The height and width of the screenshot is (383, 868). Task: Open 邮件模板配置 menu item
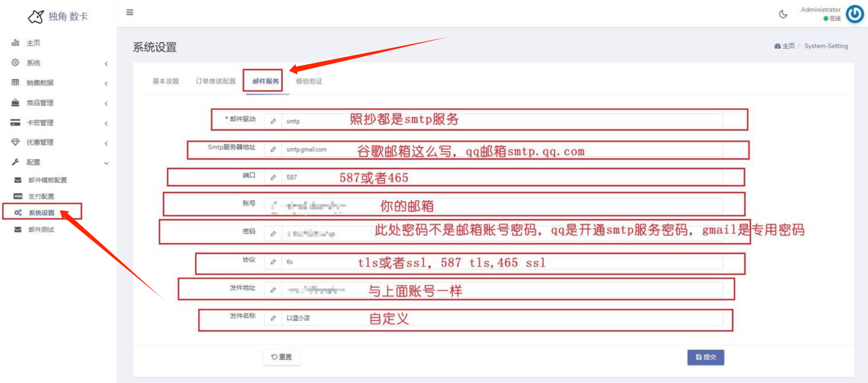tap(47, 180)
